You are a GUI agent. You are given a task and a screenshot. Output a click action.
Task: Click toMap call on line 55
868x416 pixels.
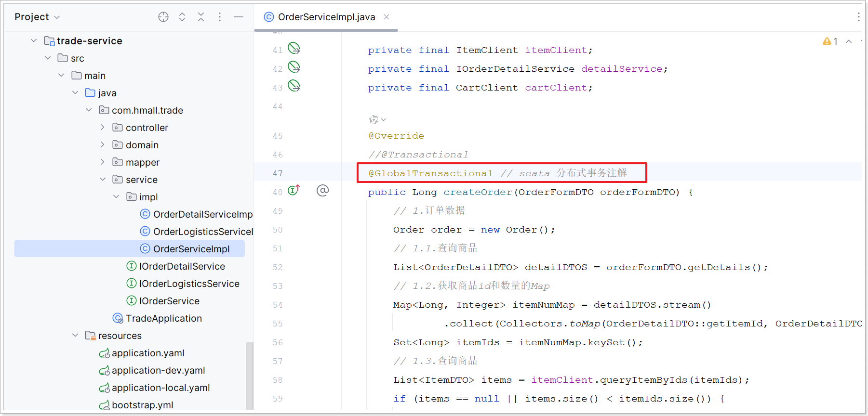(x=585, y=324)
